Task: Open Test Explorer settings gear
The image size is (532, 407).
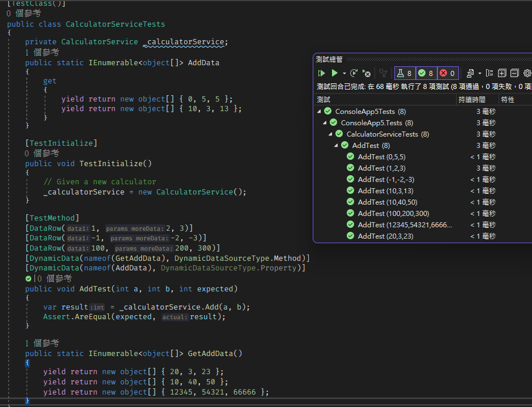Action: point(527,73)
